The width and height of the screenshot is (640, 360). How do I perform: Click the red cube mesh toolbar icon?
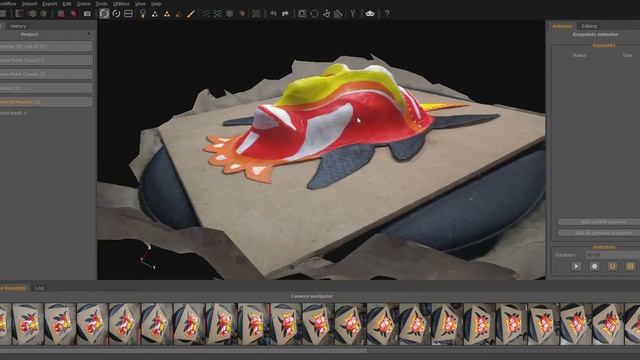pyautogui.click(x=61, y=13)
